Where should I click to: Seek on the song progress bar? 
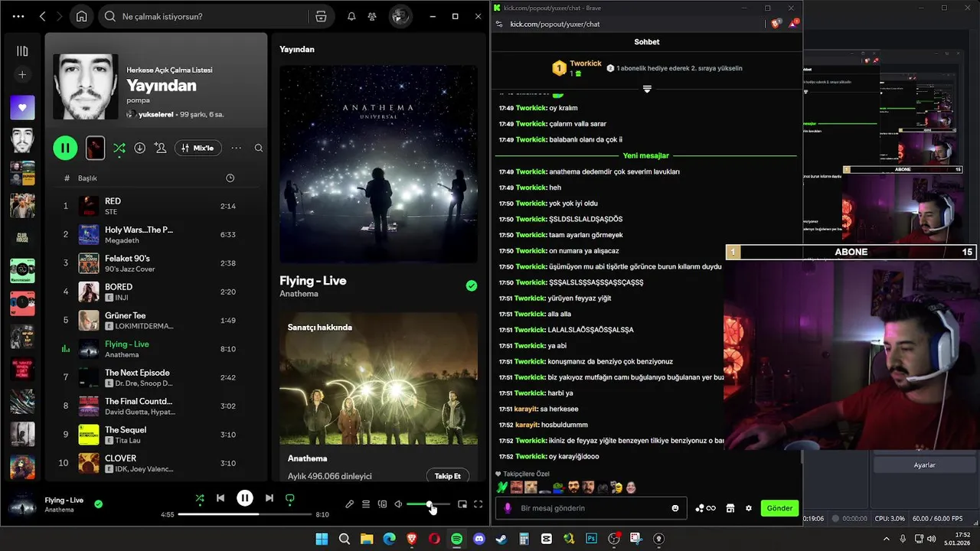(x=245, y=514)
